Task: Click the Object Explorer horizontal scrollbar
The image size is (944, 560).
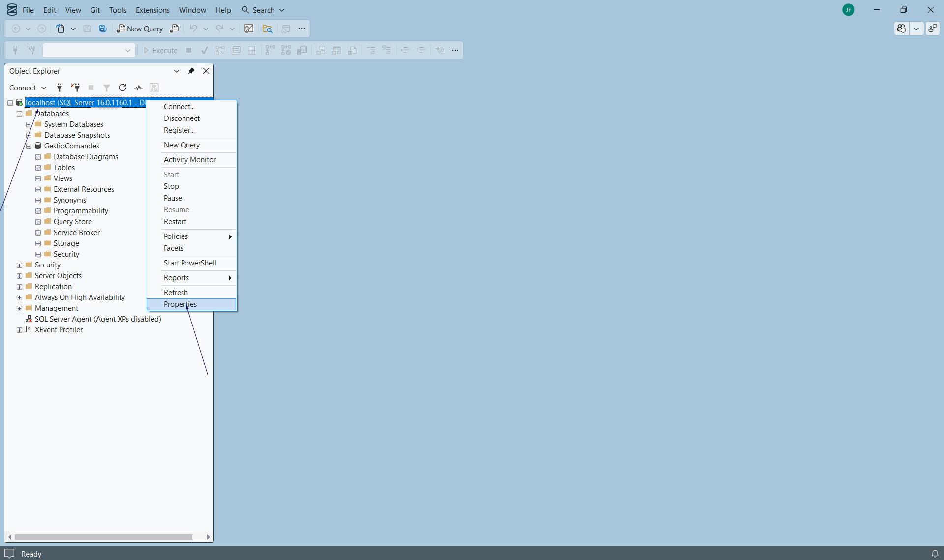Action: click(103, 537)
